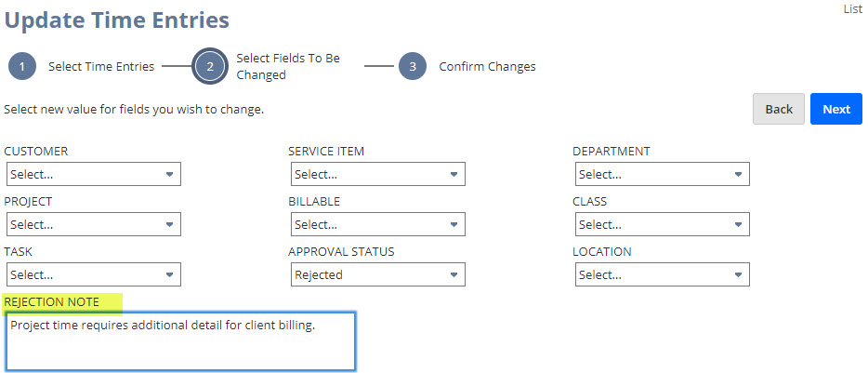
Task: Click the blue Next button
Action: coord(835,109)
